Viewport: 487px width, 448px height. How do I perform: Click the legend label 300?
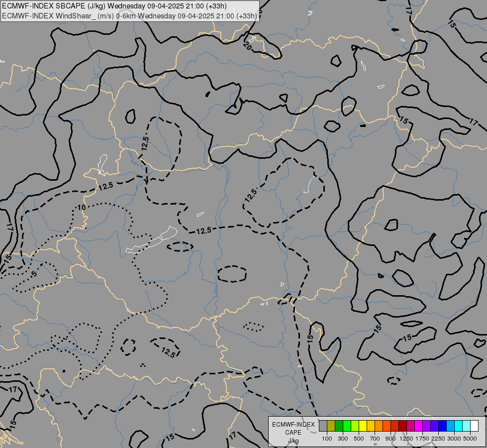point(343,439)
